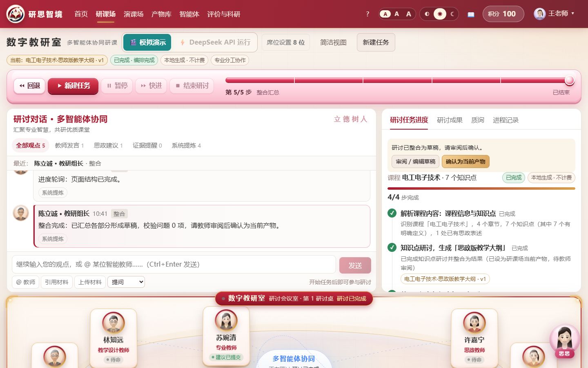
Task: Switch to the 研讨成果 tab
Action: 450,120
